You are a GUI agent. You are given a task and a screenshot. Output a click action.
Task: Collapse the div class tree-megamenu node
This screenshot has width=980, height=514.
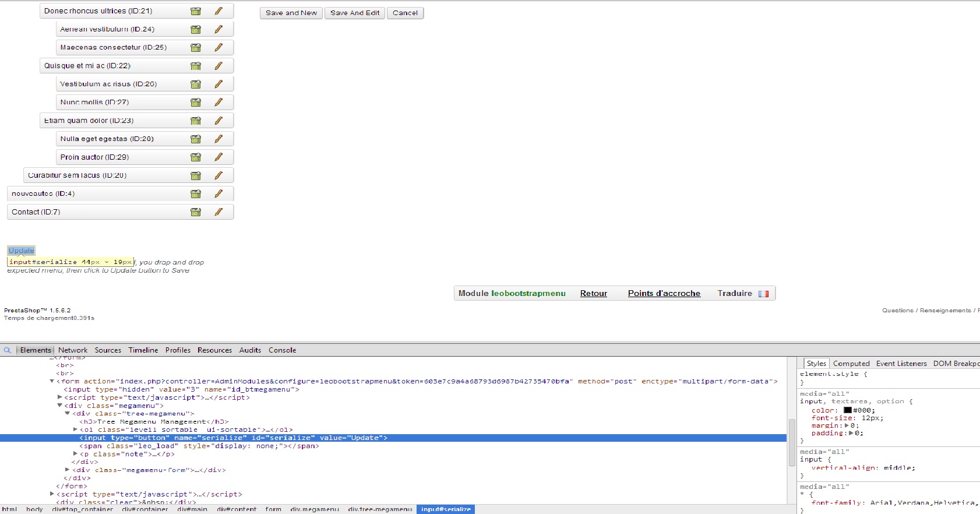(68, 414)
